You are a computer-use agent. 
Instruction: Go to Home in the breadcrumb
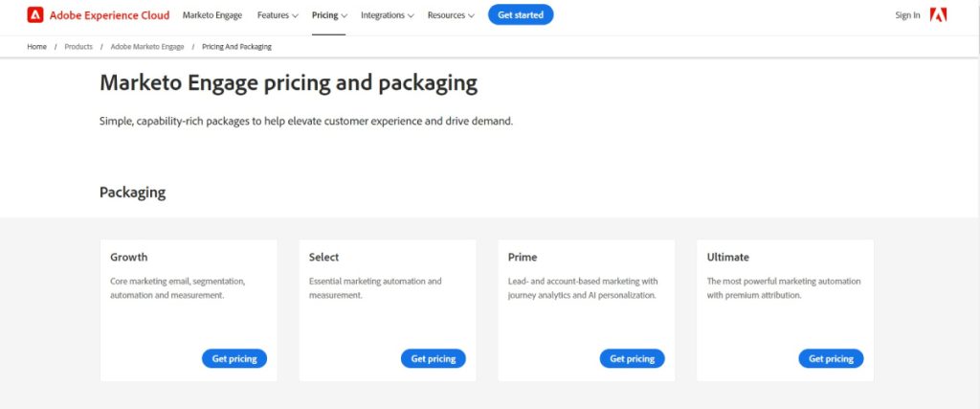pos(37,47)
